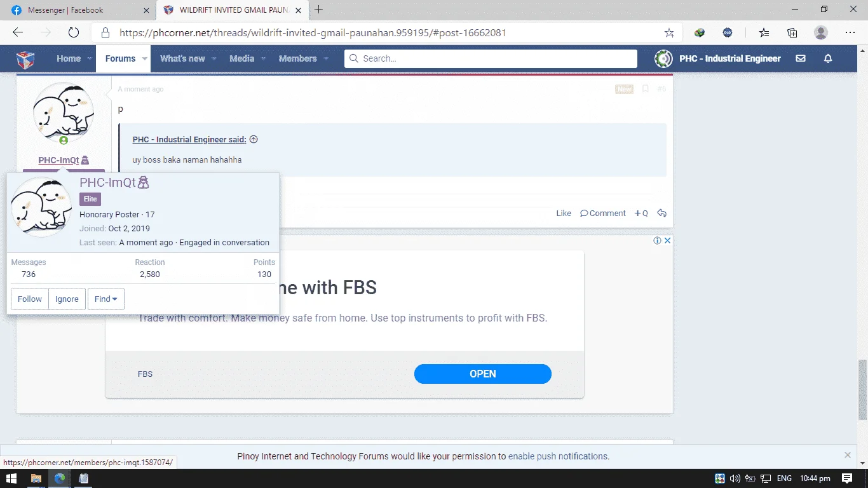The height and width of the screenshot is (488, 868).
Task: Click in the forum Search box
Action: click(x=491, y=58)
